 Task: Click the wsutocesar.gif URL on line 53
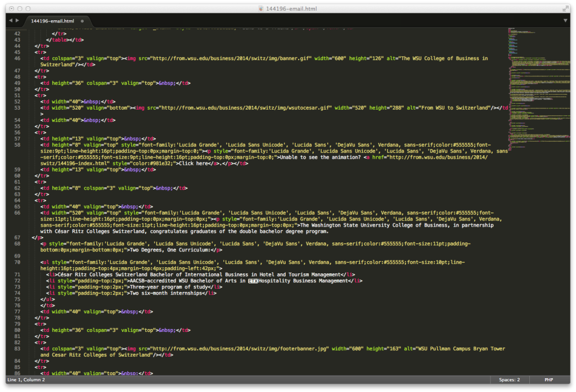(246, 107)
